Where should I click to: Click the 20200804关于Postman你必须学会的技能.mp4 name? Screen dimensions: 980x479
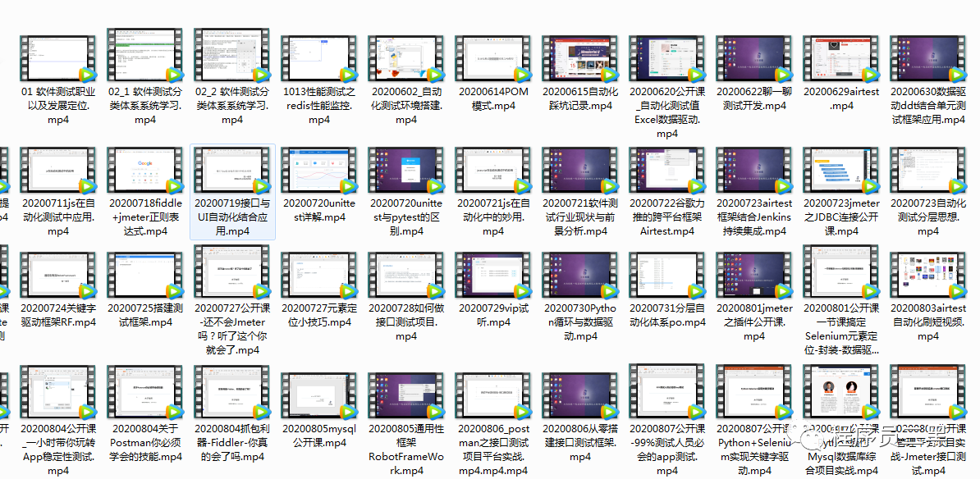(145, 443)
